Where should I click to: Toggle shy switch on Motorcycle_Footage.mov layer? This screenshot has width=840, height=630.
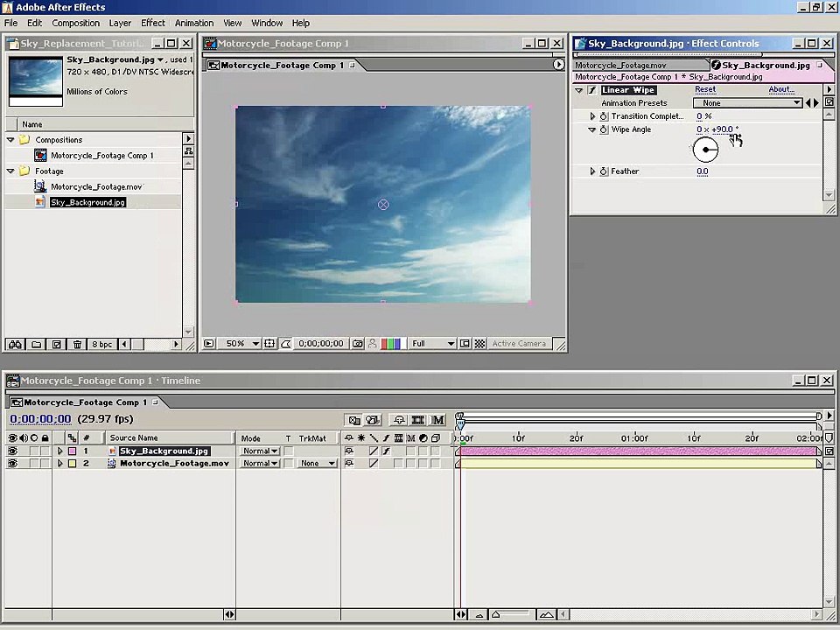349,464
